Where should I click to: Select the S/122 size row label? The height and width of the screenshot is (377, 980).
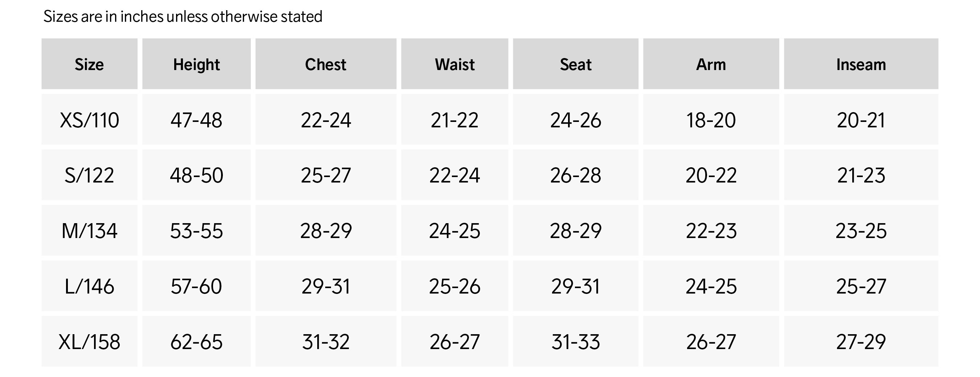coord(89,175)
